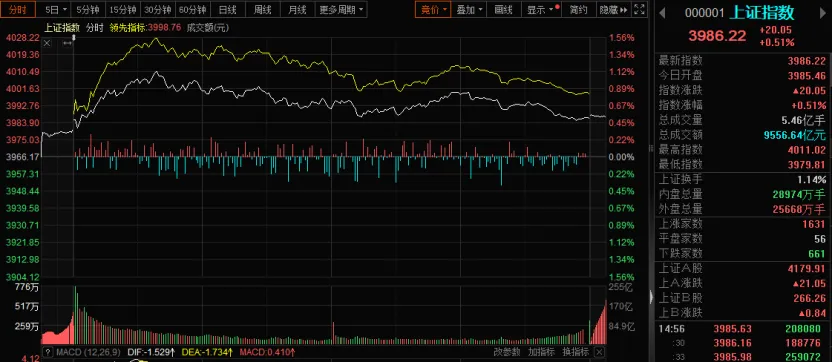832x362 pixels.
Task: Click 改参数 to modify indicator parameters
Action: point(507,352)
